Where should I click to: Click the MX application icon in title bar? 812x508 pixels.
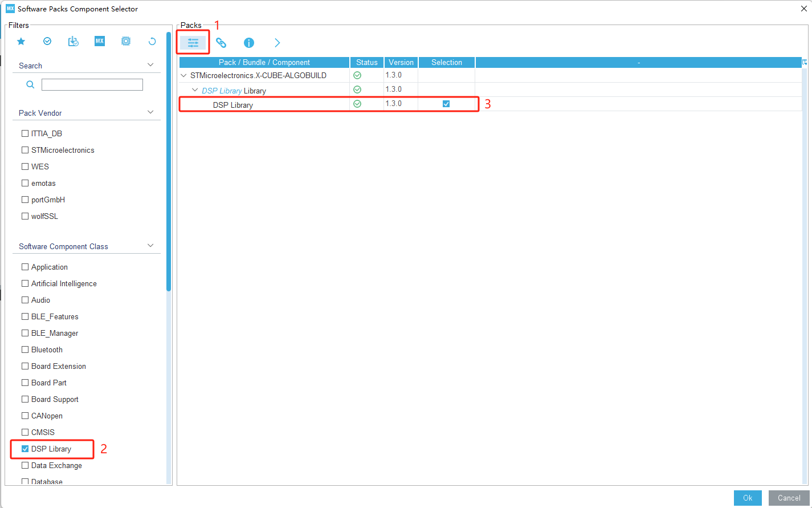coord(10,9)
